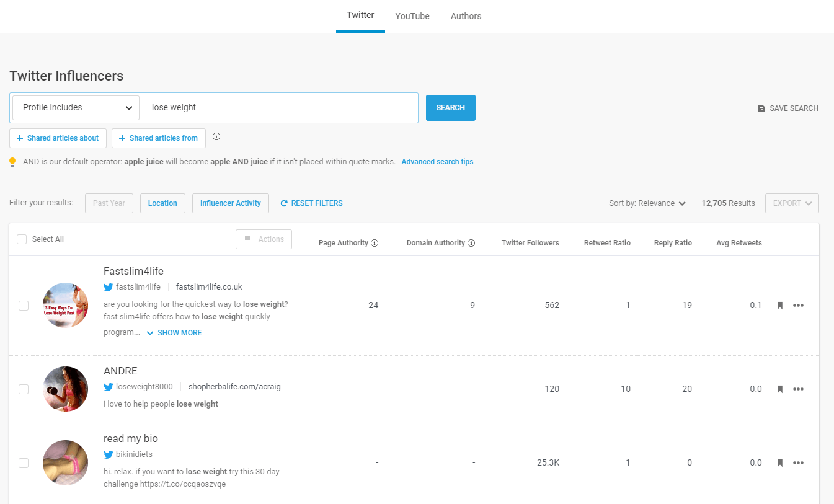Open shopherbalife.com/acraig link
The image size is (834, 504).
click(234, 387)
